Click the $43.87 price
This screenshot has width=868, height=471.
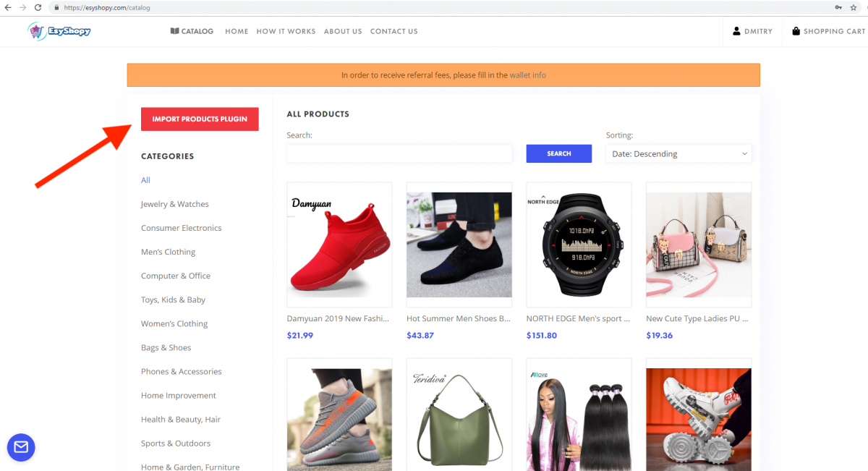[x=420, y=336]
